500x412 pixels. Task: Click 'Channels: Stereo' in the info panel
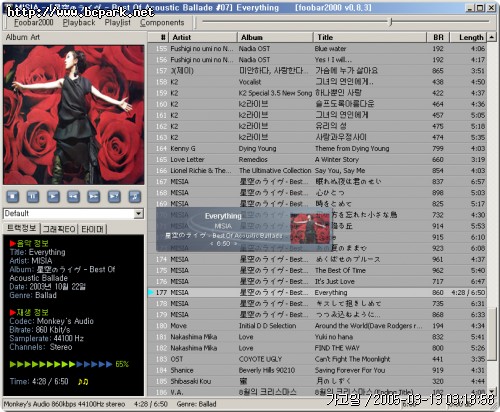coord(41,347)
